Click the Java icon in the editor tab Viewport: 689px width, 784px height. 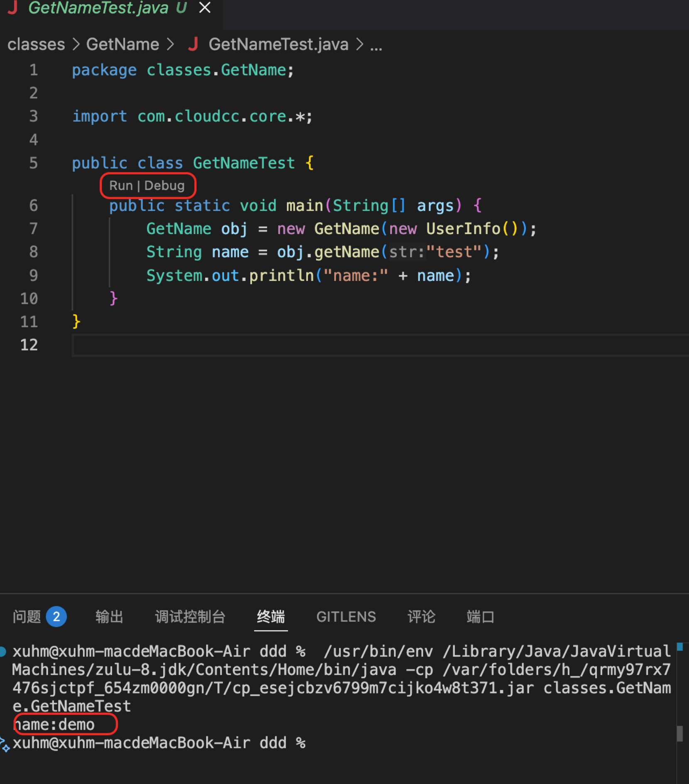point(13,7)
